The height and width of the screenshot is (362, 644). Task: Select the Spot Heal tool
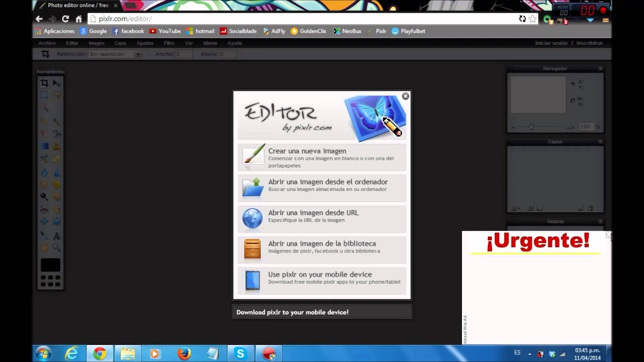point(56,210)
